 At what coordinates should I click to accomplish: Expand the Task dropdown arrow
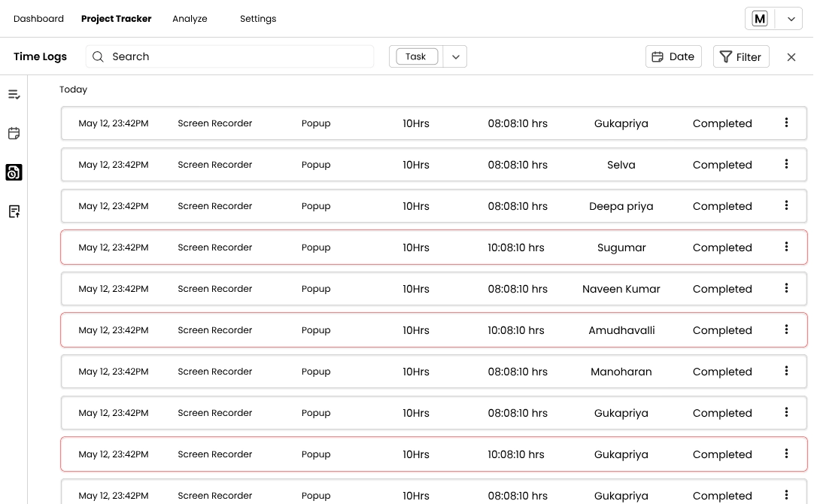click(x=455, y=57)
